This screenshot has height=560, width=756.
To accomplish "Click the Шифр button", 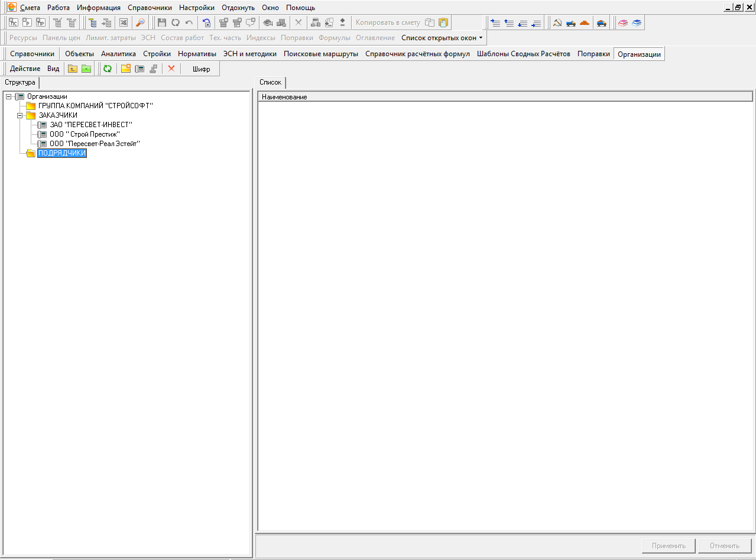I will (x=201, y=69).
